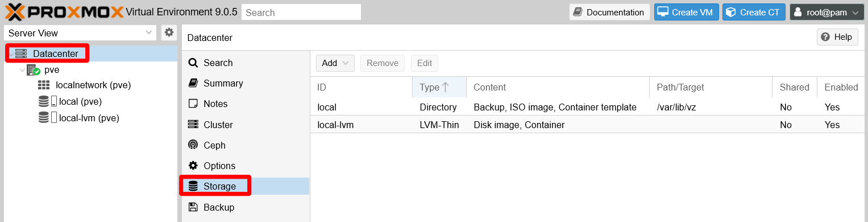This screenshot has height=222, width=868.
Task: Click the Remove button
Action: click(383, 63)
